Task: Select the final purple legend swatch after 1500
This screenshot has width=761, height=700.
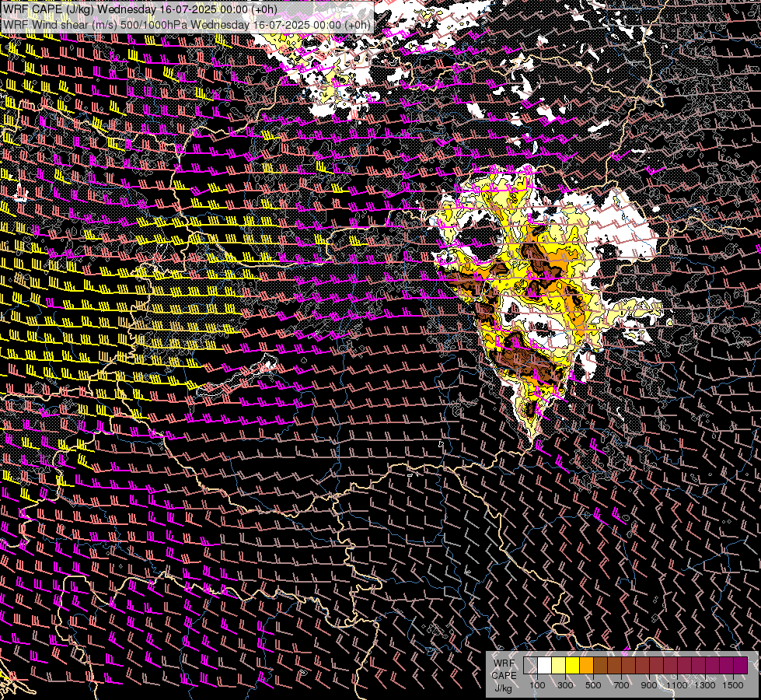Action: pos(740,666)
